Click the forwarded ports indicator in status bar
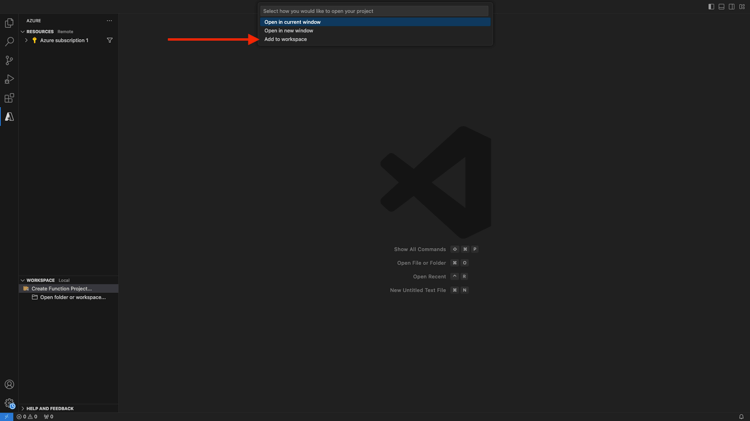750x421 pixels. pyautogui.click(x=48, y=417)
